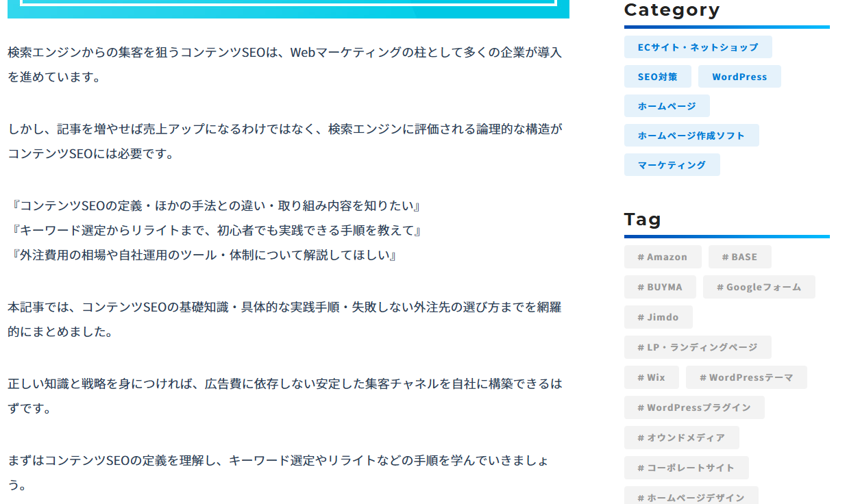Open the WordPress category
This screenshot has height=504, width=860.
tap(739, 77)
